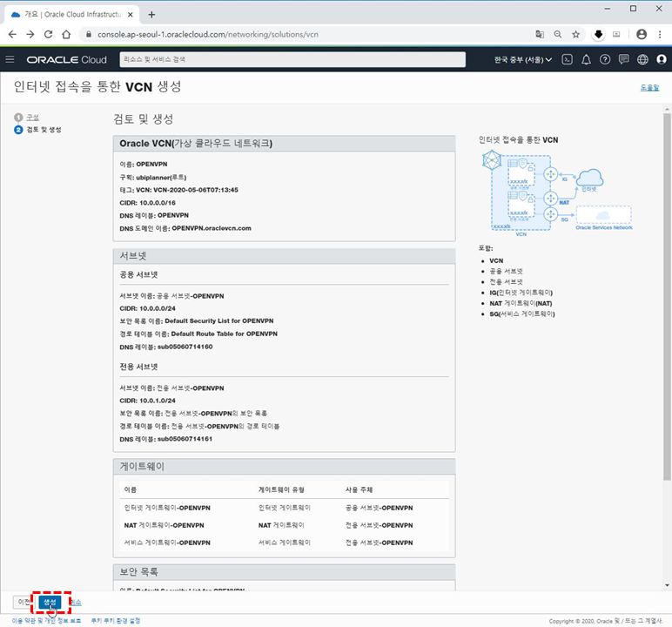Open the terms of use and privacy link

click(46, 621)
